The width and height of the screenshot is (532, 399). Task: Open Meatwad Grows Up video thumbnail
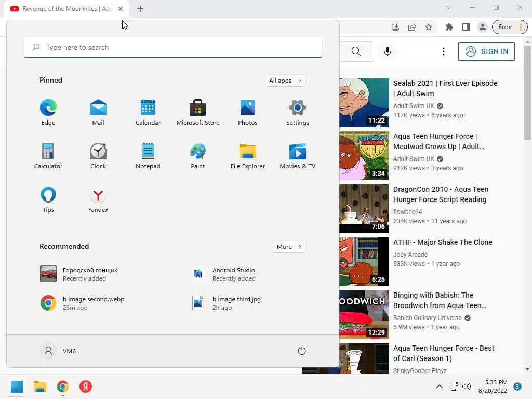[364, 156]
